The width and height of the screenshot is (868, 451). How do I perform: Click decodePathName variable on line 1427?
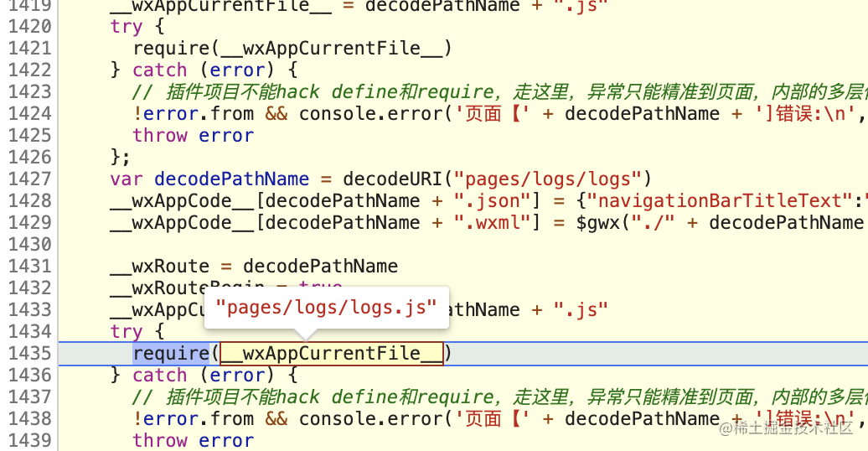coord(231,179)
